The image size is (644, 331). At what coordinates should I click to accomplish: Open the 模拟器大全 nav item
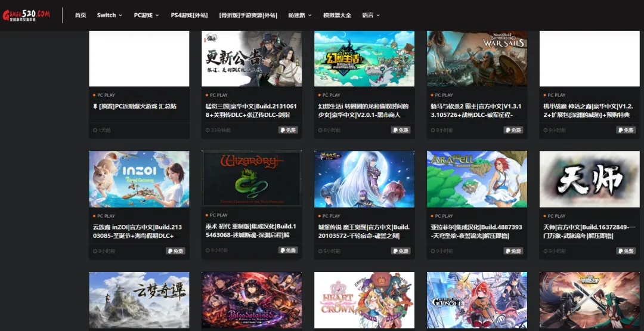337,15
